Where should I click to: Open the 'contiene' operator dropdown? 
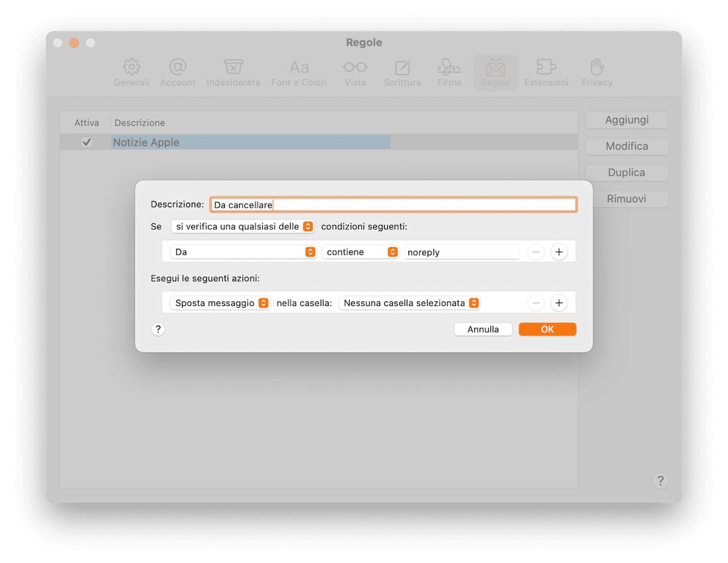coord(360,252)
